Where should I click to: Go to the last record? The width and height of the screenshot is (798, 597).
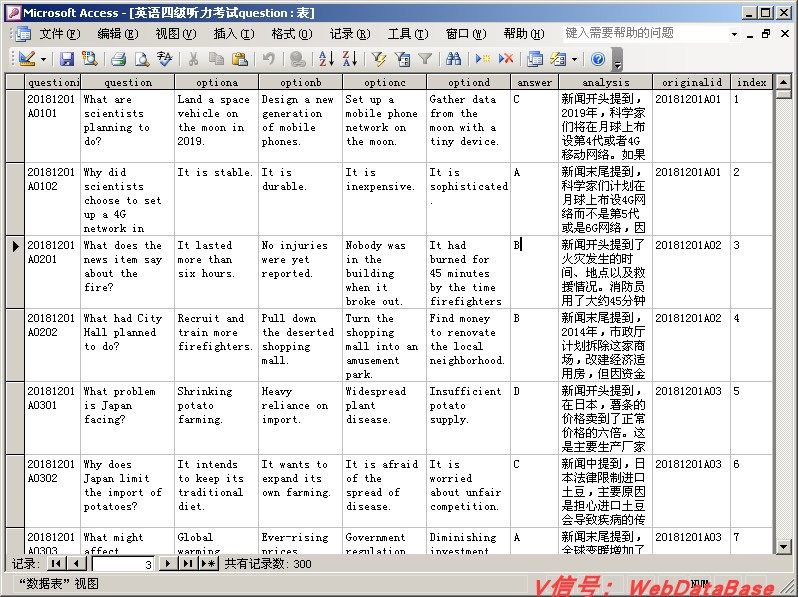(188, 563)
